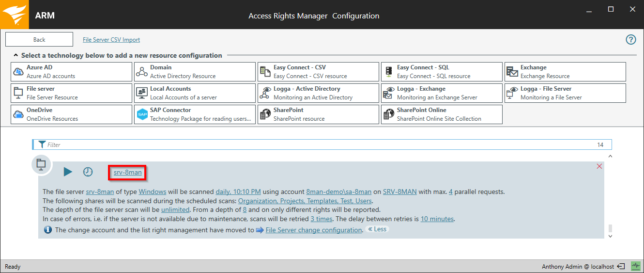644x273 pixels.
Task: Click the ARM title text
Action: coord(45,15)
